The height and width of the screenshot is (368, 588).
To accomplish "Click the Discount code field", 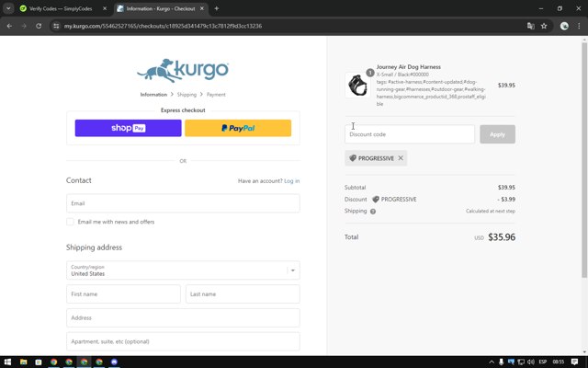I will pyautogui.click(x=410, y=134).
